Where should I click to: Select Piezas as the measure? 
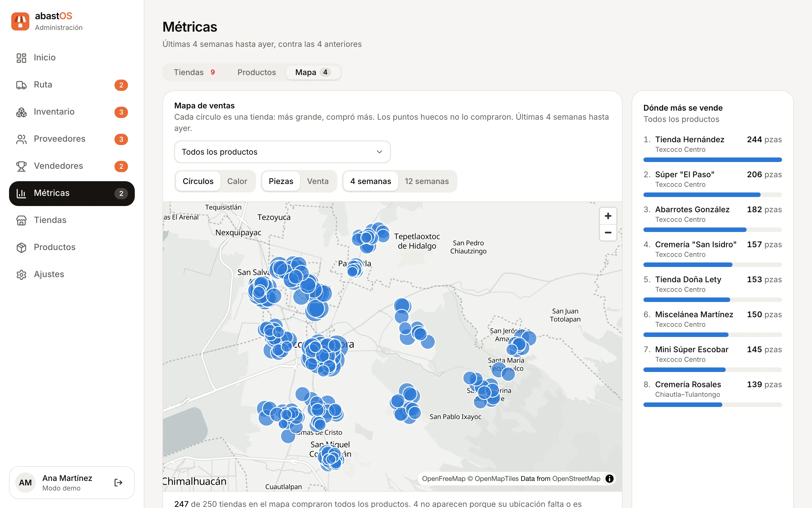(x=281, y=181)
